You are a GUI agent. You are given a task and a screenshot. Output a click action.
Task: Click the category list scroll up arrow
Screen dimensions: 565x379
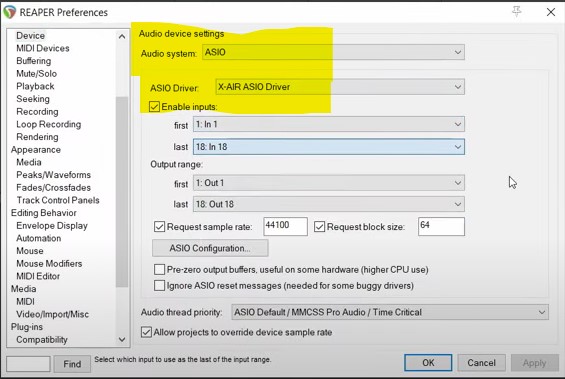point(122,36)
